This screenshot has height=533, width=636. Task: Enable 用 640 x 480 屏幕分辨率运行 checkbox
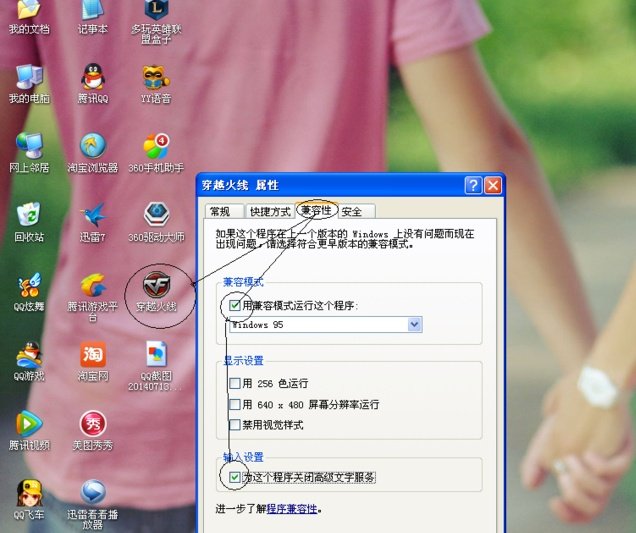point(235,404)
